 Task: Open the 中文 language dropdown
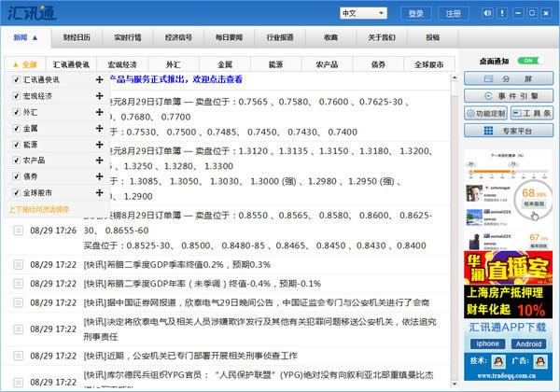(x=363, y=13)
